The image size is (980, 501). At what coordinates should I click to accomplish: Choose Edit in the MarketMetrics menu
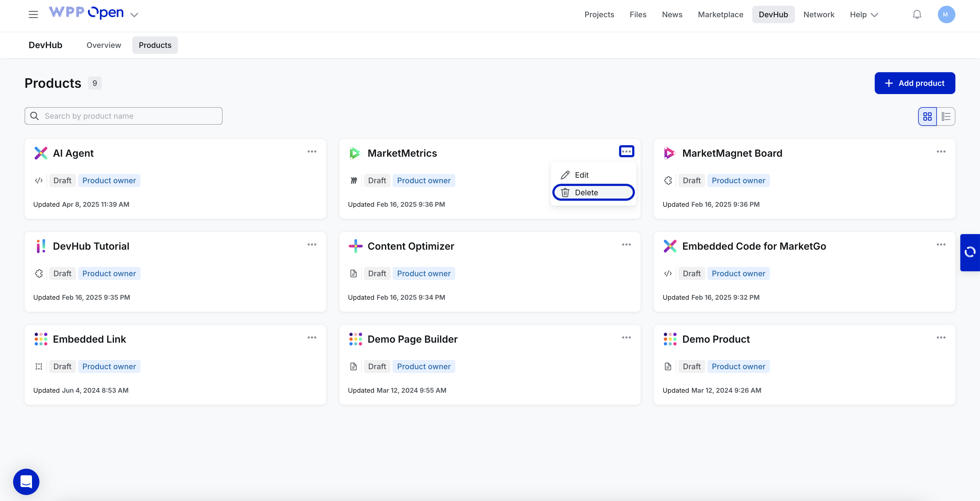tap(582, 175)
